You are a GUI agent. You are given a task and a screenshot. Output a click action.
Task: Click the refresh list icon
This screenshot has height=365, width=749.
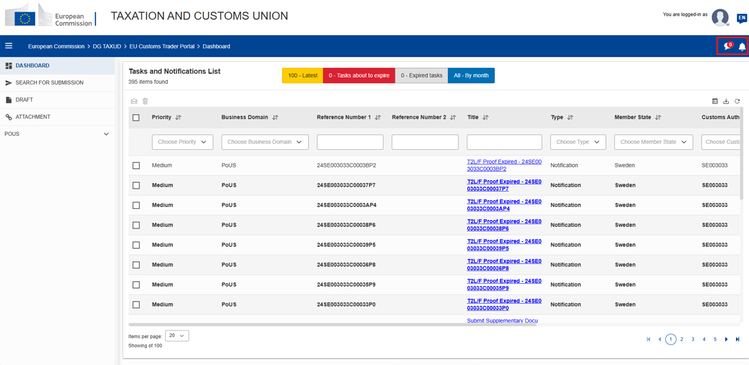click(x=737, y=101)
